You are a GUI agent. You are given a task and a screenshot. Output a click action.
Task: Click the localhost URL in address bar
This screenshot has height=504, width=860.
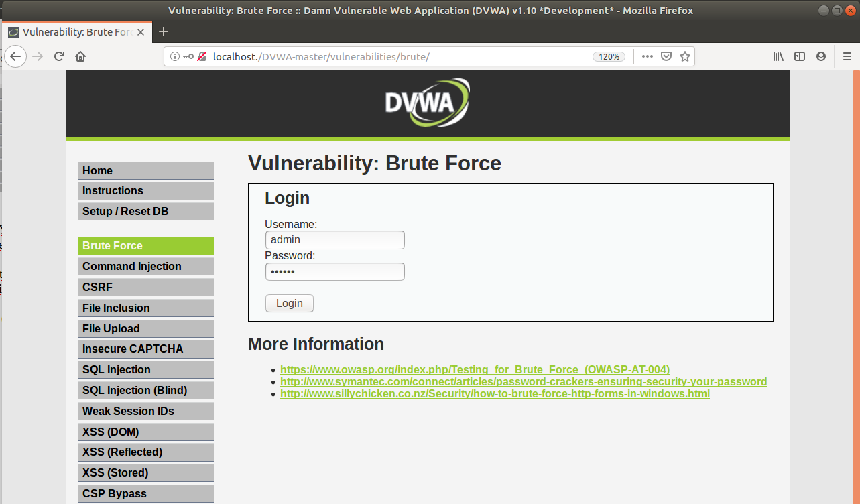point(321,57)
